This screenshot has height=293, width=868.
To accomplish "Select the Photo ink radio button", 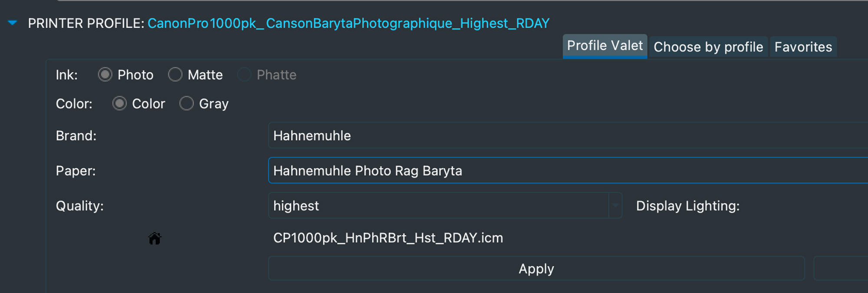I will tap(105, 75).
